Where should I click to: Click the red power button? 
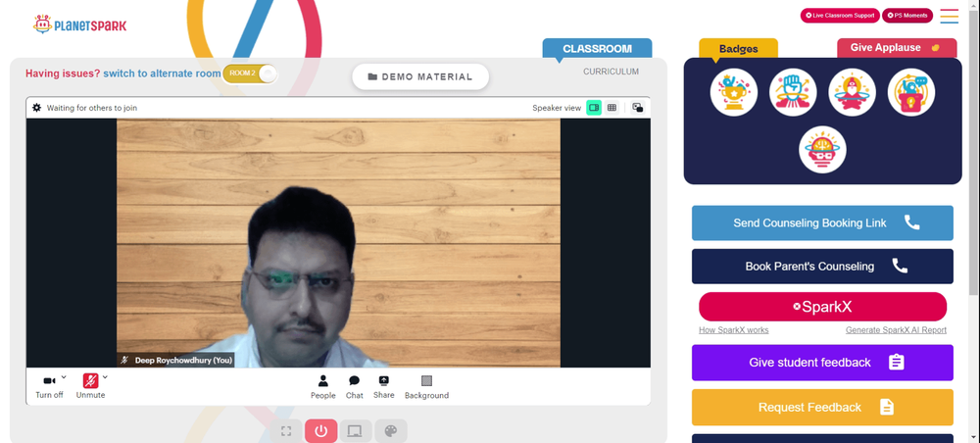(321, 431)
